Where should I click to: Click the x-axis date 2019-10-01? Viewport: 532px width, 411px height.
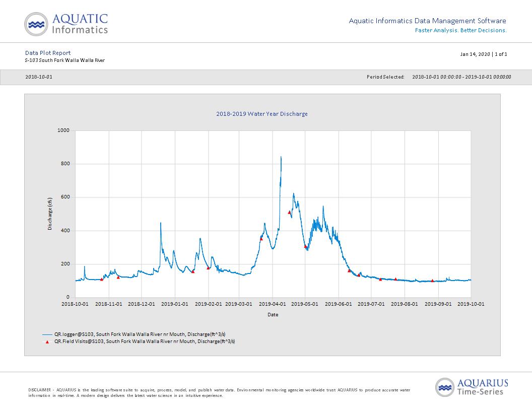[471, 304]
